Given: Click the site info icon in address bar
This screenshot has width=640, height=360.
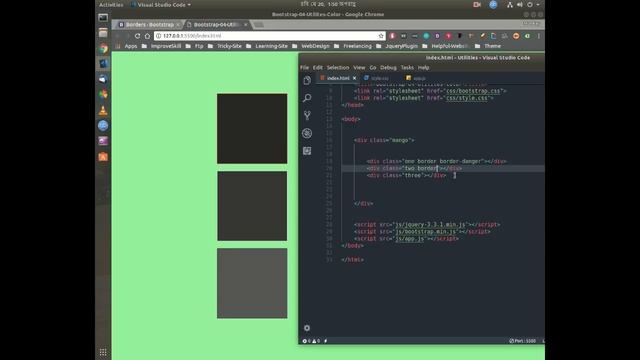Looking at the screenshot, I should coord(159,36).
